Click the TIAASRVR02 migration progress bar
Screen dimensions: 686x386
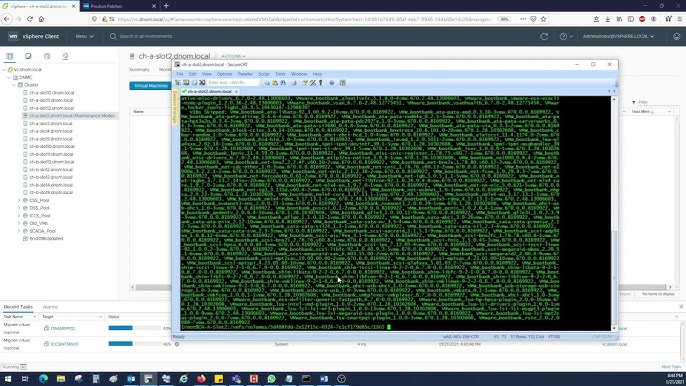click(135, 328)
